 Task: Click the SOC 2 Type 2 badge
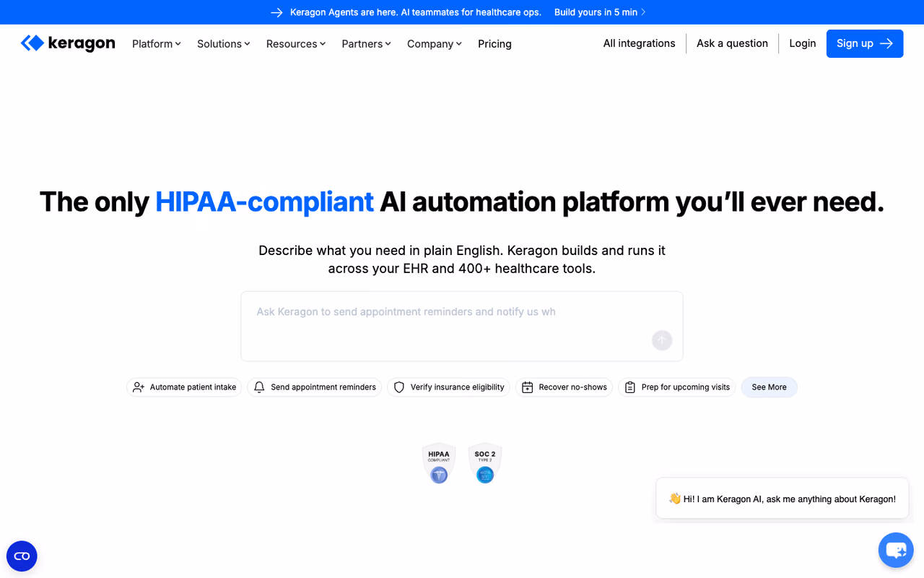(485, 463)
